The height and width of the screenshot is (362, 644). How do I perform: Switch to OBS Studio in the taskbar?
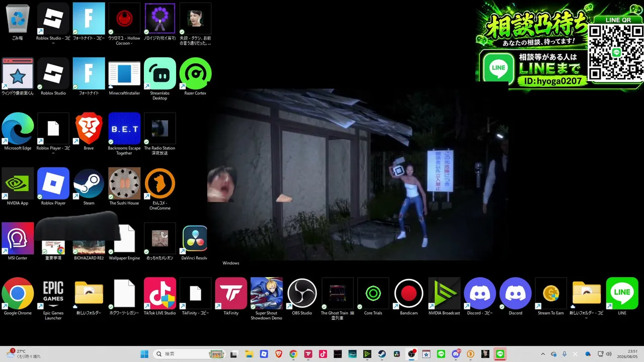pos(412,354)
